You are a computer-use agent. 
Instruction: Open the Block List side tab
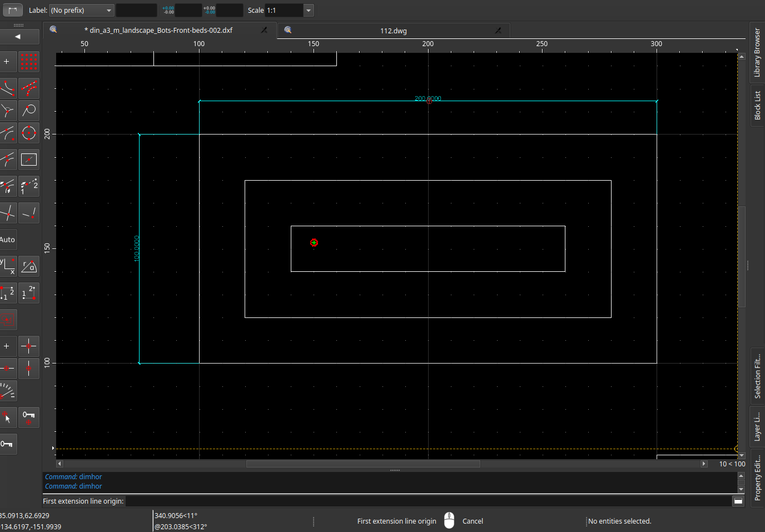click(x=757, y=106)
